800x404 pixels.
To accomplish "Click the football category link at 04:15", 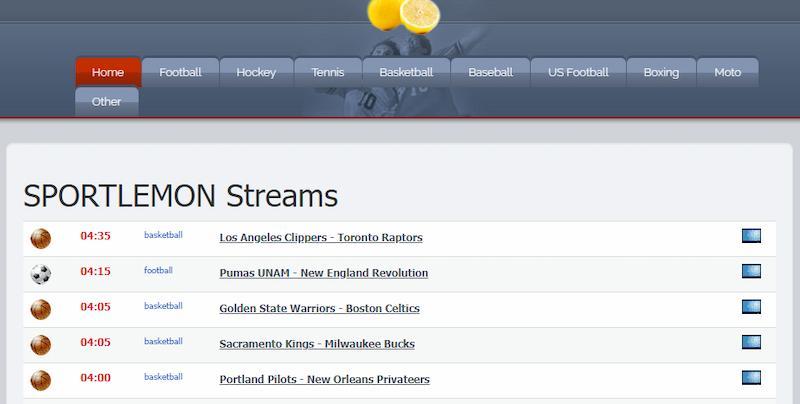I will (x=158, y=270).
